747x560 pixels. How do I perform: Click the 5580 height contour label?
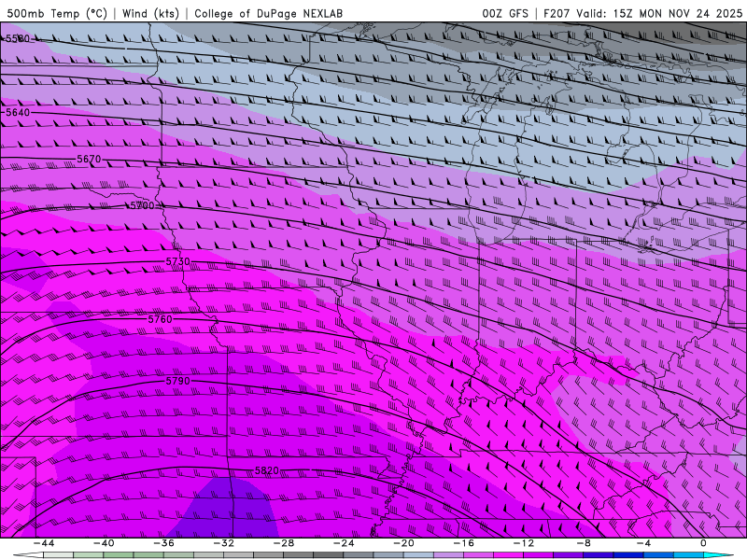[x=17, y=38]
